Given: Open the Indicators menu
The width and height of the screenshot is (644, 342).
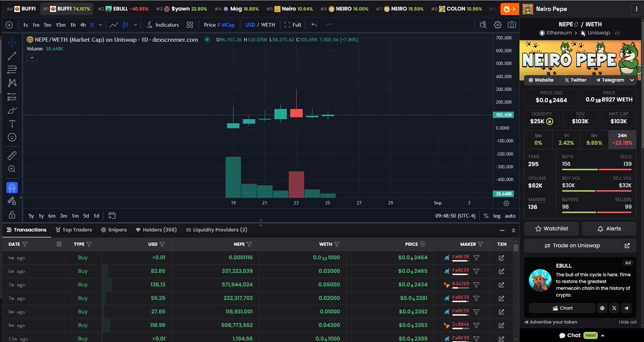Looking at the screenshot, I should coord(163,25).
